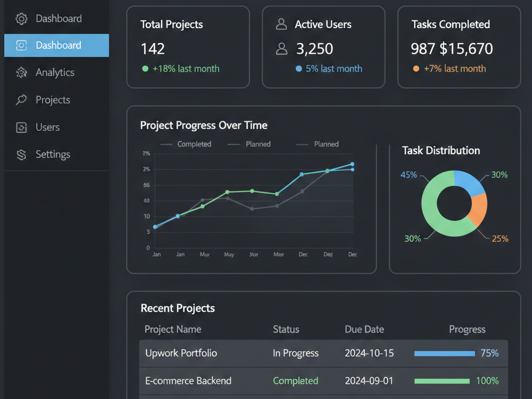This screenshot has height=399, width=532.
Task: Click the 2024-09-01 due date
Action: click(x=369, y=381)
